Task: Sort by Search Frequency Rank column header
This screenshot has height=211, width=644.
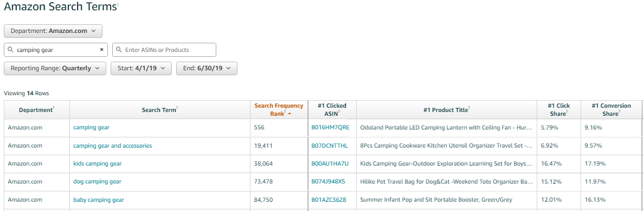Action: (x=279, y=109)
